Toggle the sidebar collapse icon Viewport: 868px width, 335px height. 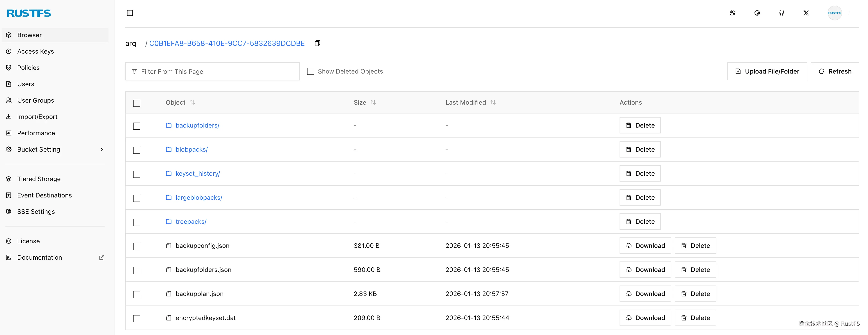pos(130,13)
